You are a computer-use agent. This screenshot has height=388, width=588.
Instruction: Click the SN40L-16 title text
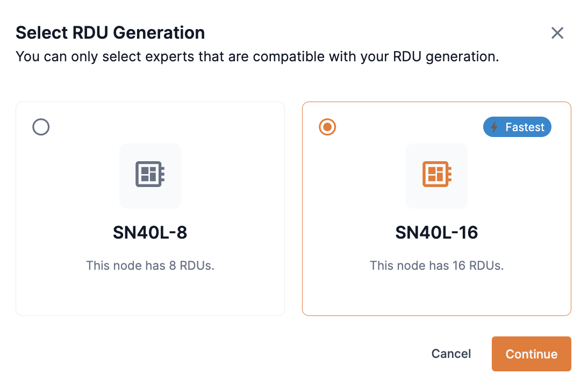tap(436, 233)
